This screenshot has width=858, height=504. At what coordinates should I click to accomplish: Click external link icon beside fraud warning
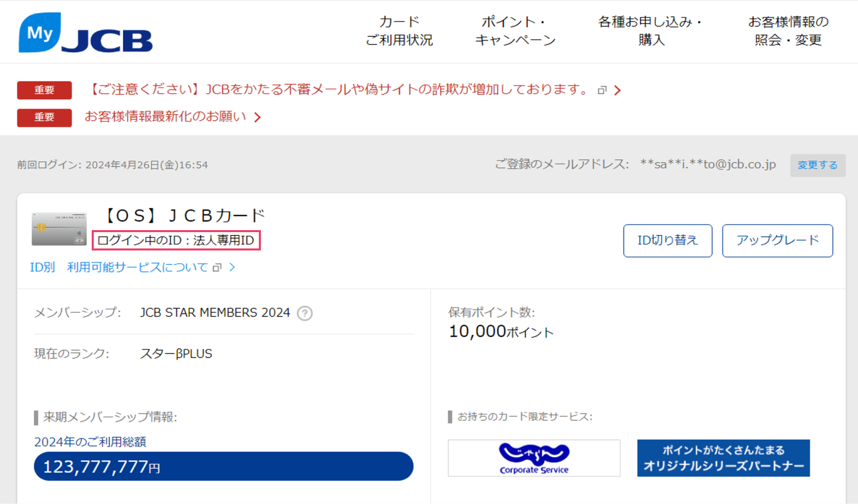[602, 90]
